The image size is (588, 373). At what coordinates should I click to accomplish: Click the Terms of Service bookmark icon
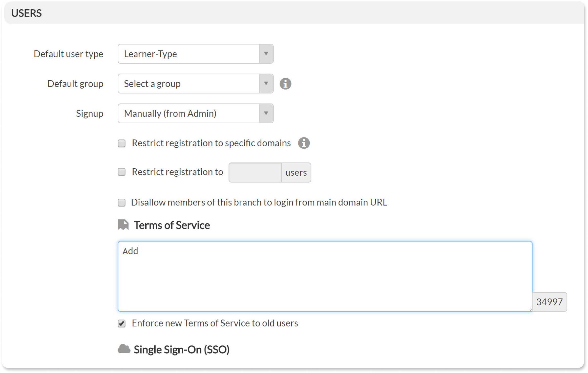123,225
